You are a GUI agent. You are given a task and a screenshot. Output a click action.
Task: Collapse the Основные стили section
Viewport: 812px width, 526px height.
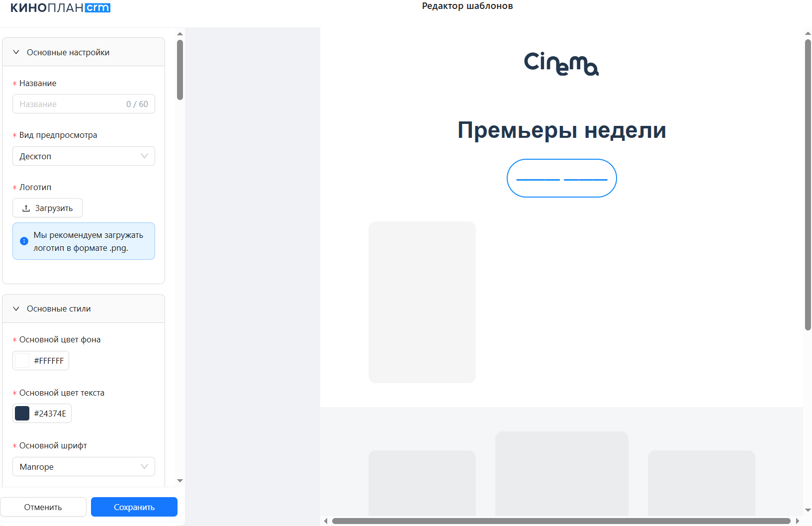tap(84, 309)
